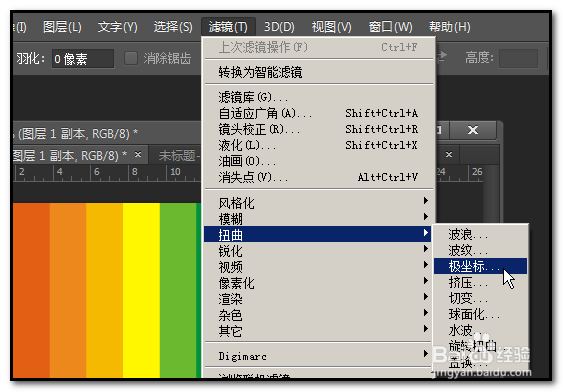Expand the 风格化 submenu
Viewport: 563px width, 392px height.
(318, 203)
